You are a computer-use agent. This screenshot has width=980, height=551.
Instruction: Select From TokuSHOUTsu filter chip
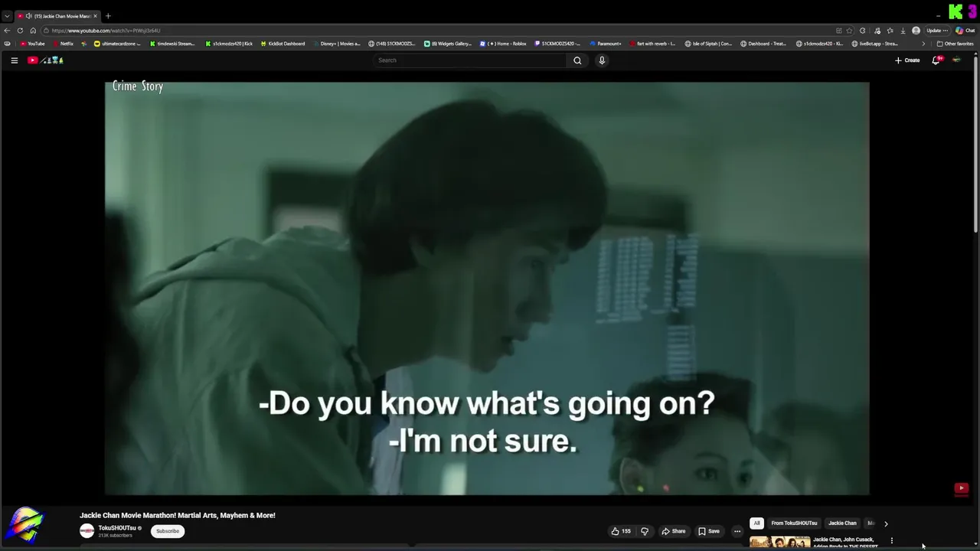point(794,523)
